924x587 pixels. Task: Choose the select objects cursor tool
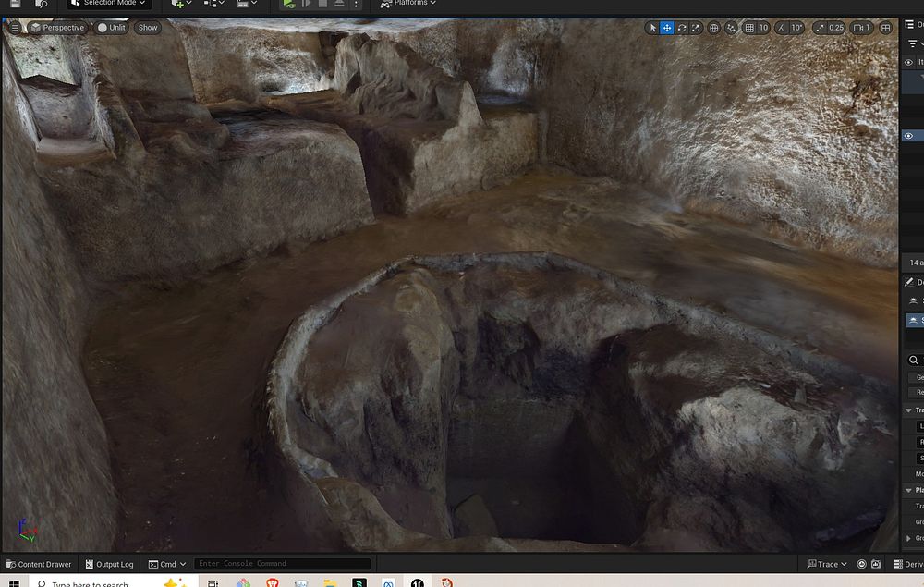coord(652,28)
